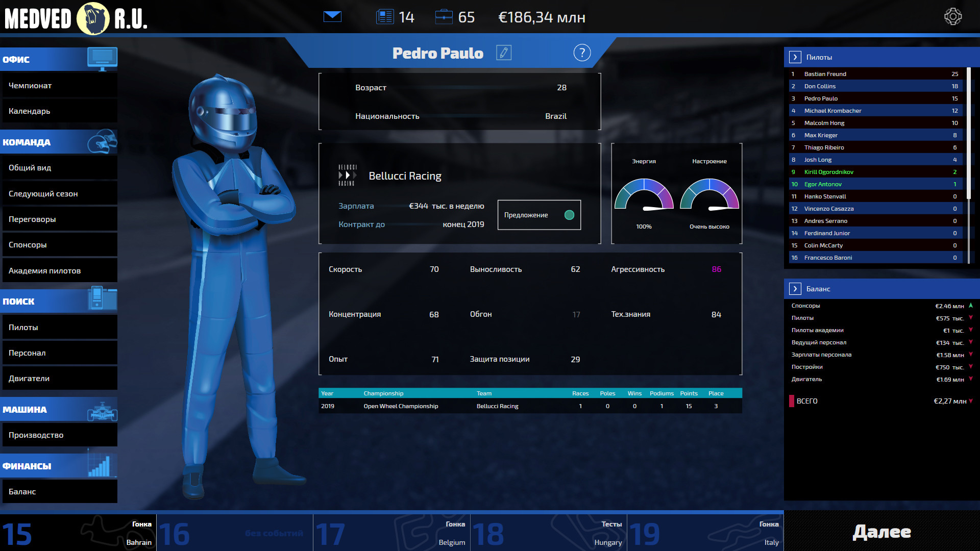Image resolution: width=980 pixels, height=551 pixels.
Task: Select driver Bastian Freund in standings
Action: 825,74
